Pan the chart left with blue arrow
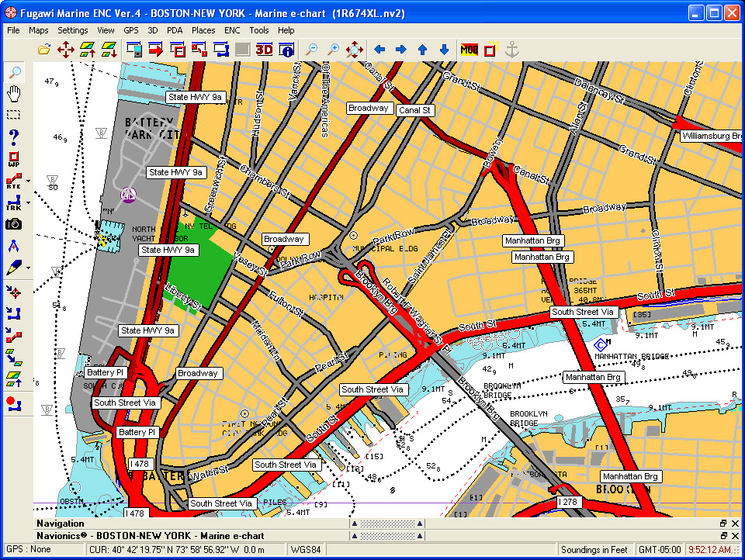The image size is (745, 560). point(379,50)
